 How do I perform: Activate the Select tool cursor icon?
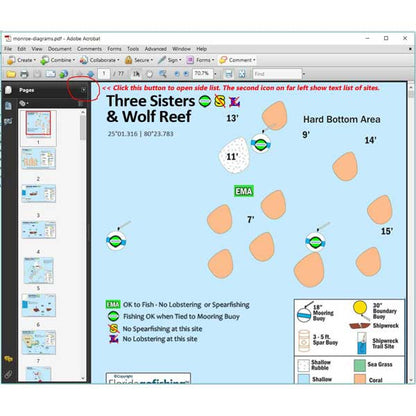coord(136,74)
